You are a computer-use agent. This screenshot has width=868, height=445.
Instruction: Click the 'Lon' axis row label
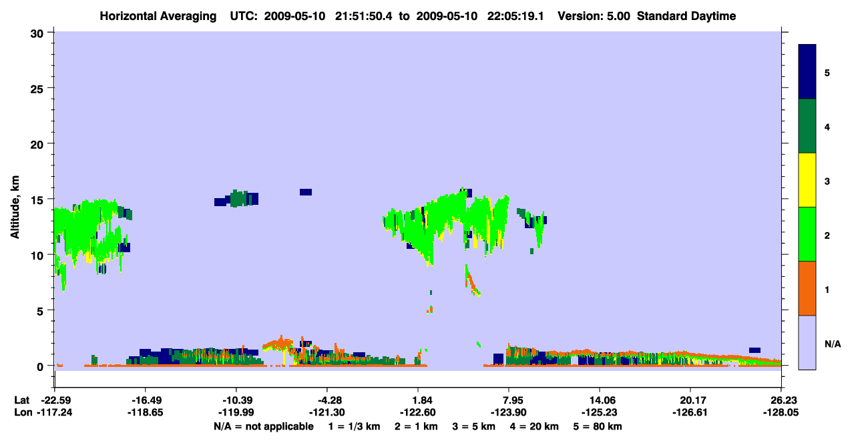tap(22, 413)
